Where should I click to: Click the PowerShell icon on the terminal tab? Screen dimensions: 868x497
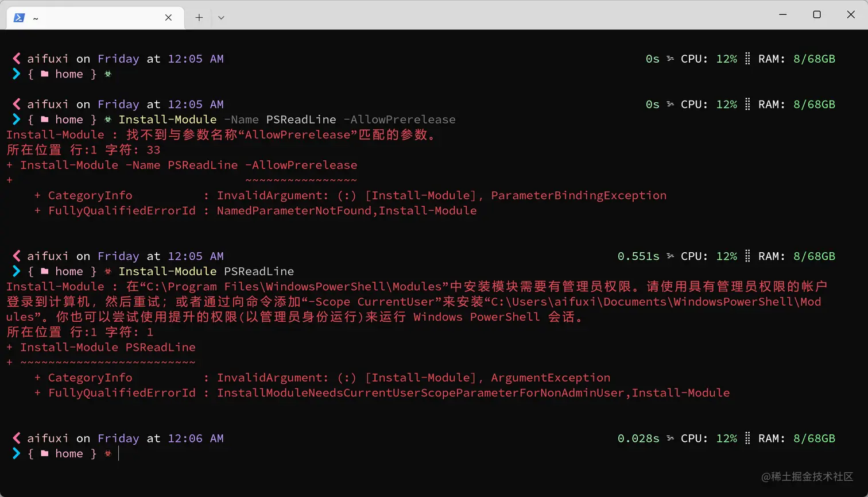click(19, 18)
